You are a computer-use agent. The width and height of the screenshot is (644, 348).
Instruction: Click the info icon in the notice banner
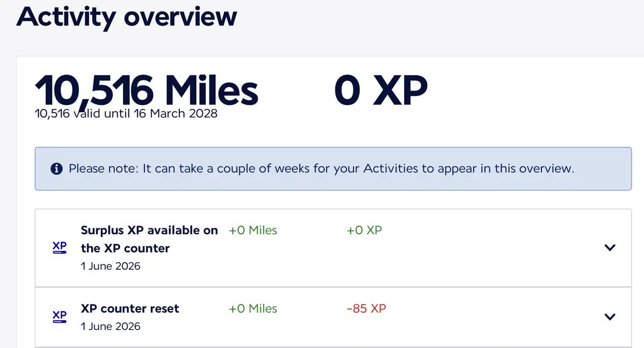(x=56, y=168)
